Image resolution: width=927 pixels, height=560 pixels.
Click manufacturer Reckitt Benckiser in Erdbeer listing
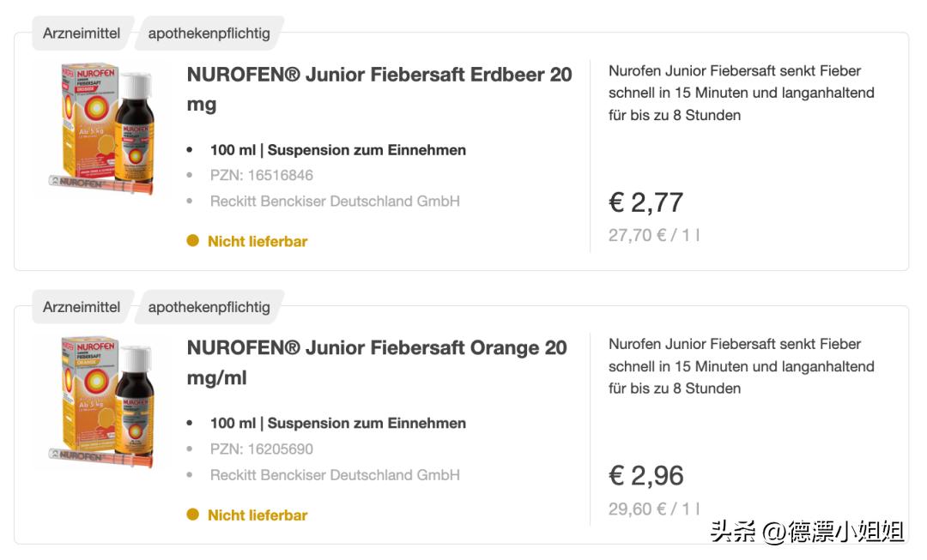tap(335, 202)
